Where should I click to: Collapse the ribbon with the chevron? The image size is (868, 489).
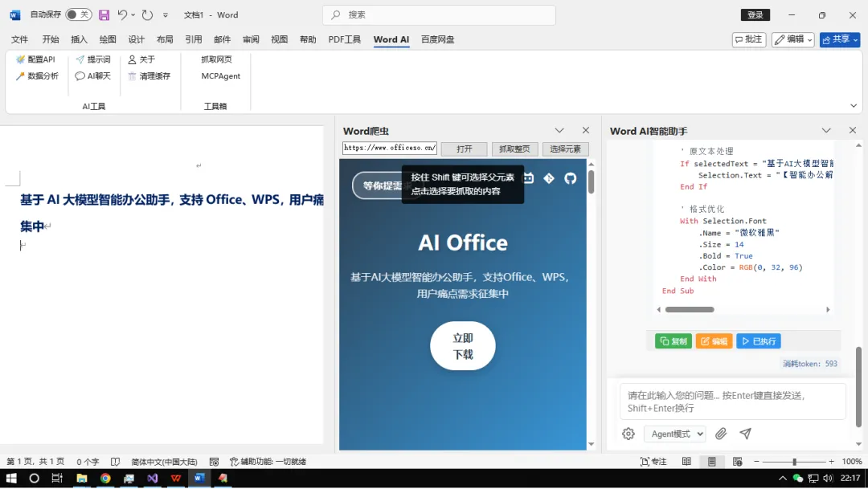click(854, 106)
